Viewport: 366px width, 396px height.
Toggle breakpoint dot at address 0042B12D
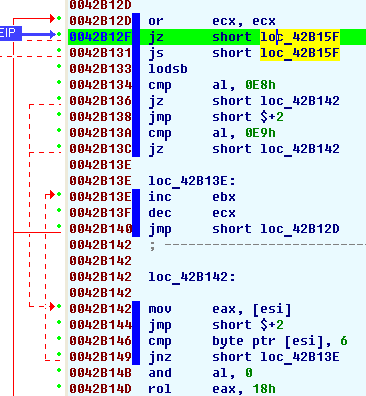59,18
